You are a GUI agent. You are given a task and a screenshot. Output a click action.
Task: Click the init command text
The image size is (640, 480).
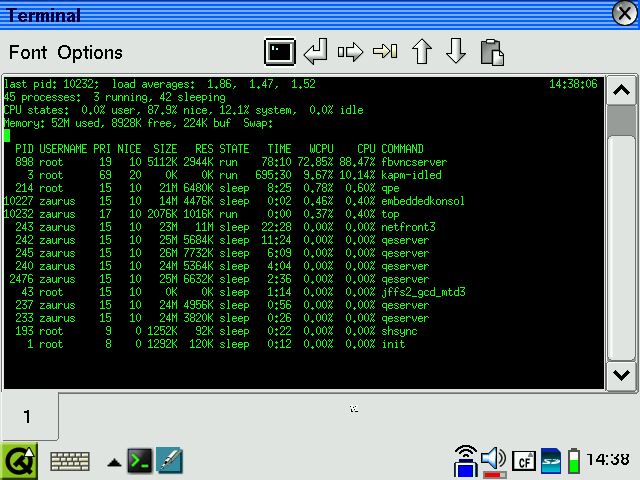coord(393,344)
